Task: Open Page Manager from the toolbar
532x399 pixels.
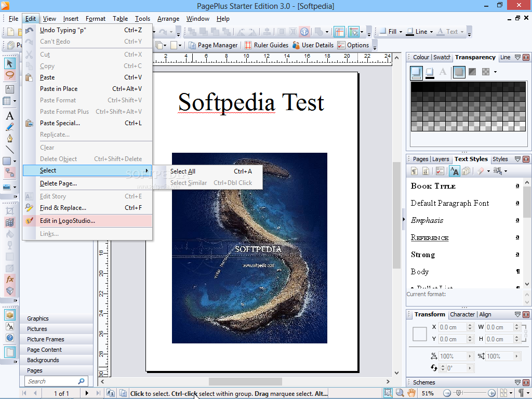Action: click(x=213, y=45)
